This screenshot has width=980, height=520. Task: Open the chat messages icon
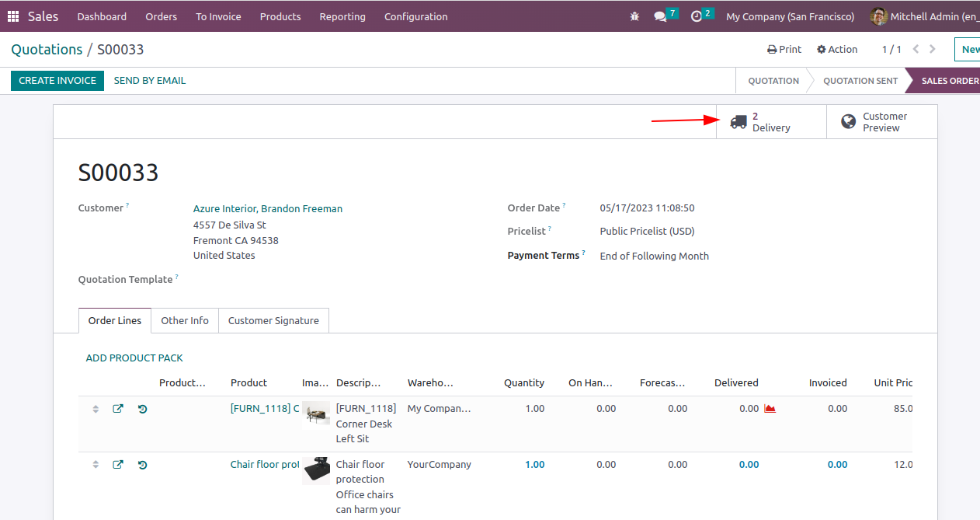coord(661,16)
